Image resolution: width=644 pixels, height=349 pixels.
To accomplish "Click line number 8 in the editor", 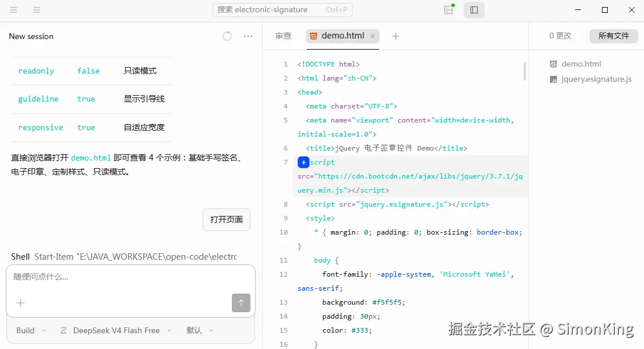I will (x=286, y=204).
